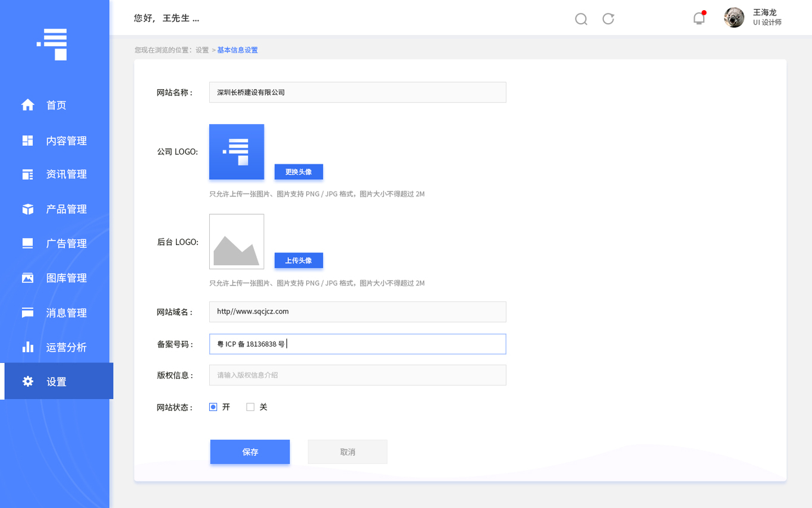This screenshot has height=508, width=812.
Task: Click the 产品管理 box icon
Action: (28, 209)
